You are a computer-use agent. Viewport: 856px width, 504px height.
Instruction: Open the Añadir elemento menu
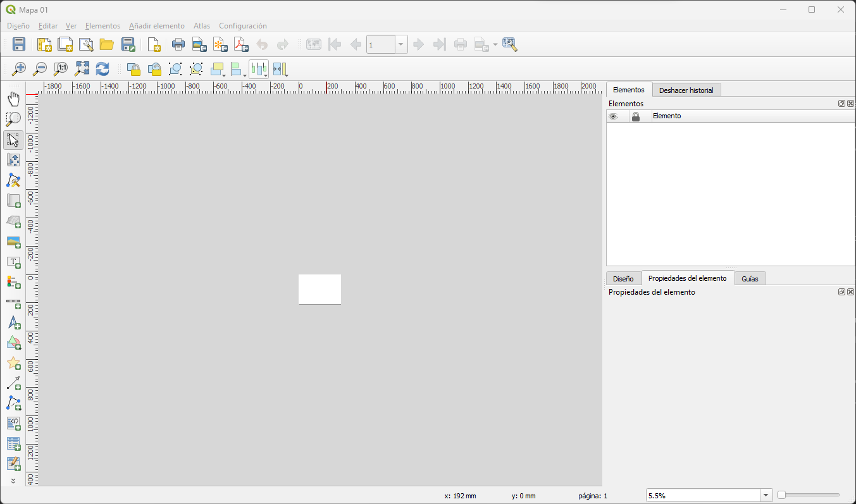pos(157,26)
